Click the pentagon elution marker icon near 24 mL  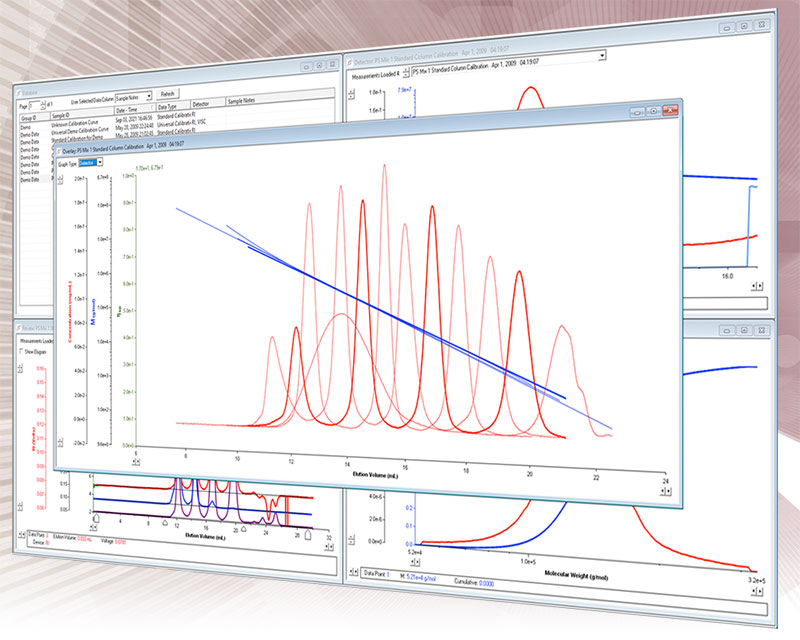(x=243, y=529)
